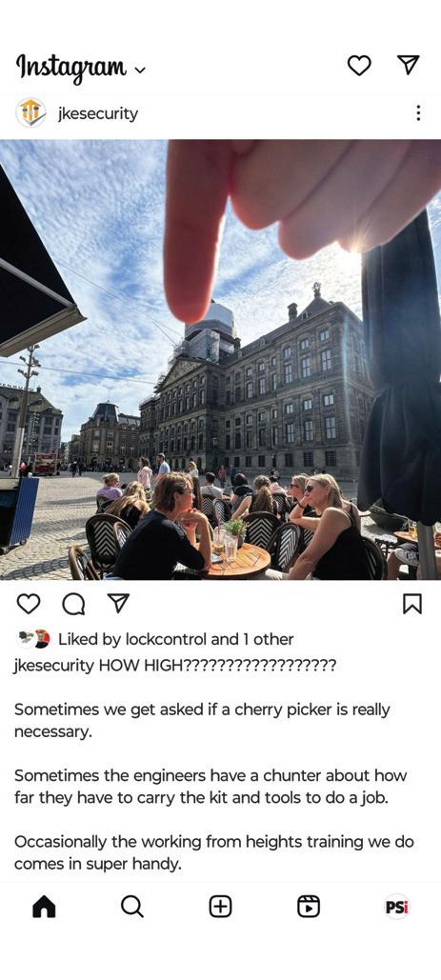The width and height of the screenshot is (441, 980).
Task: Open comments with speech bubble icon
Action: point(73,604)
